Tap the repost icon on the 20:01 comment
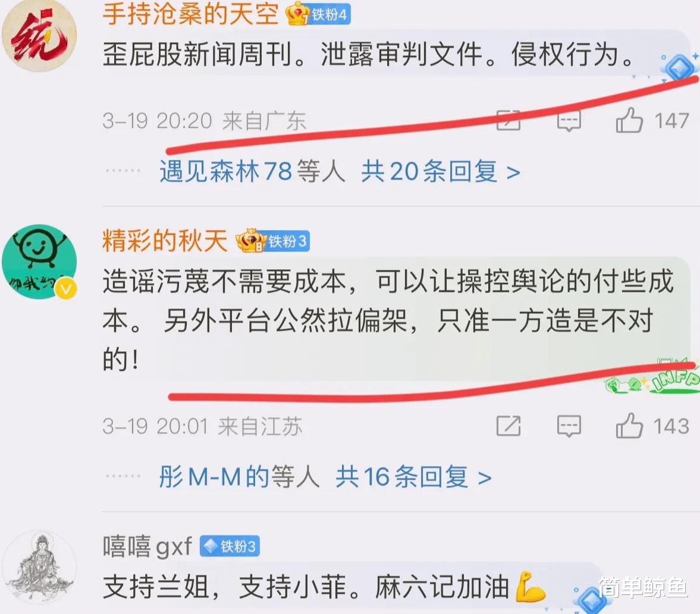The height and width of the screenshot is (614, 700). click(508, 426)
